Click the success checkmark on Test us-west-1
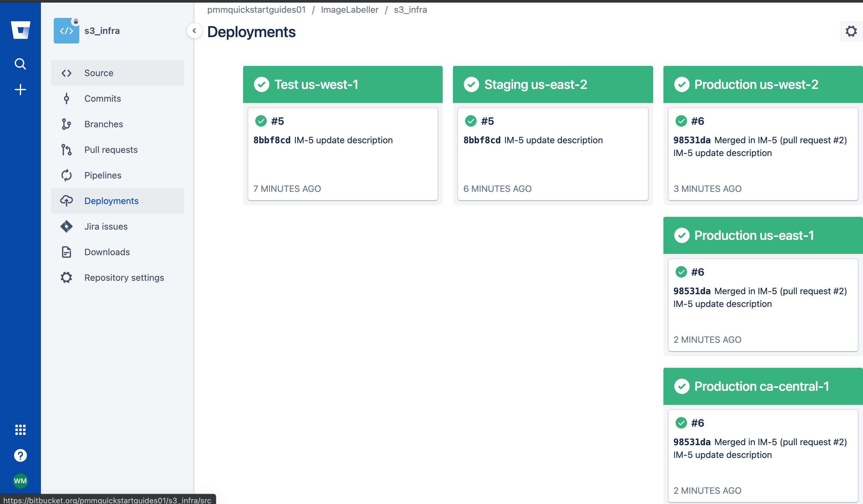This screenshot has height=504, width=863. point(261,84)
